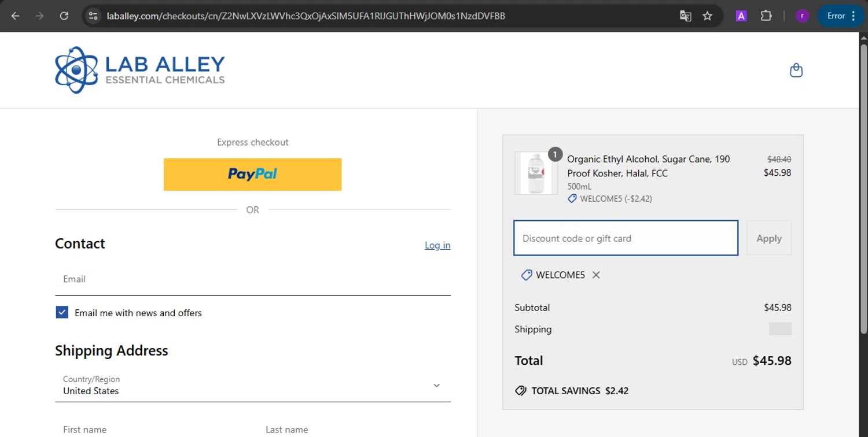Click the Discount code or gift card field
Image resolution: width=868 pixels, height=437 pixels.
point(626,238)
